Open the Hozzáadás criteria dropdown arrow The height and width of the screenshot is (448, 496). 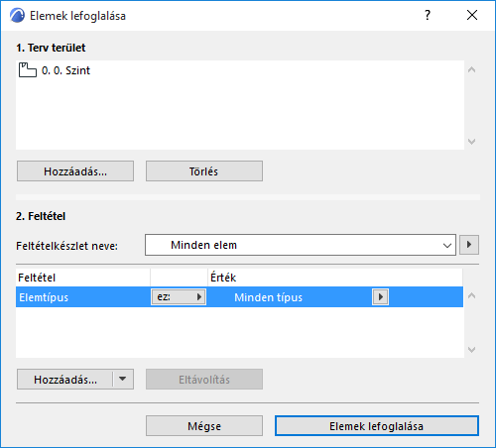[x=123, y=379]
